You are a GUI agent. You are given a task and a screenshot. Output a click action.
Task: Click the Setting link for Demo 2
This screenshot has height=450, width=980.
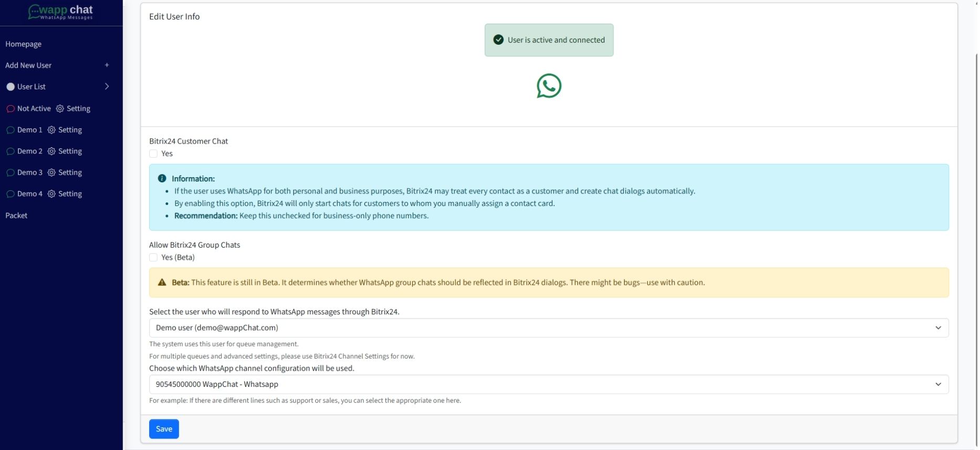coord(70,151)
